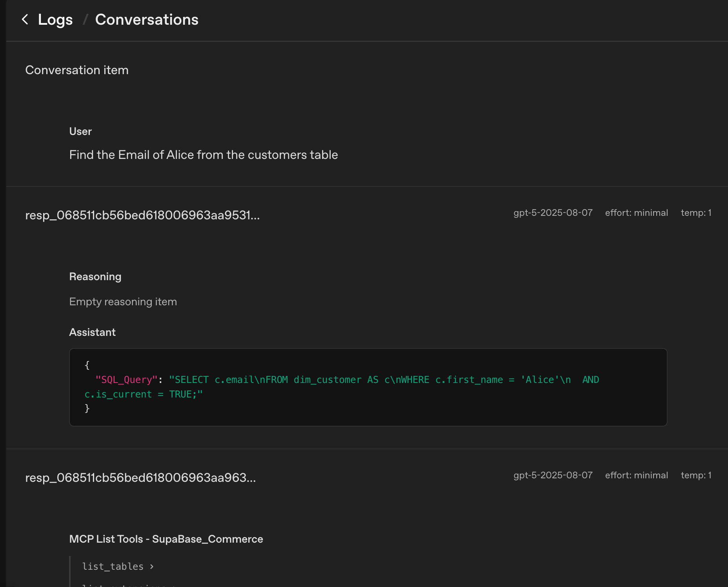
Task: Click the "SQL_Query" key in the JSON
Action: 126,380
